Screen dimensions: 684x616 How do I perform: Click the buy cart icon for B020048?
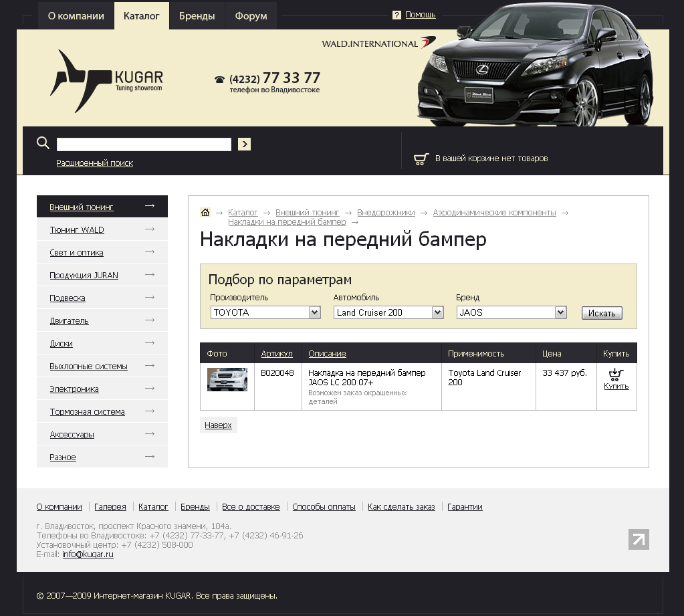(x=616, y=375)
